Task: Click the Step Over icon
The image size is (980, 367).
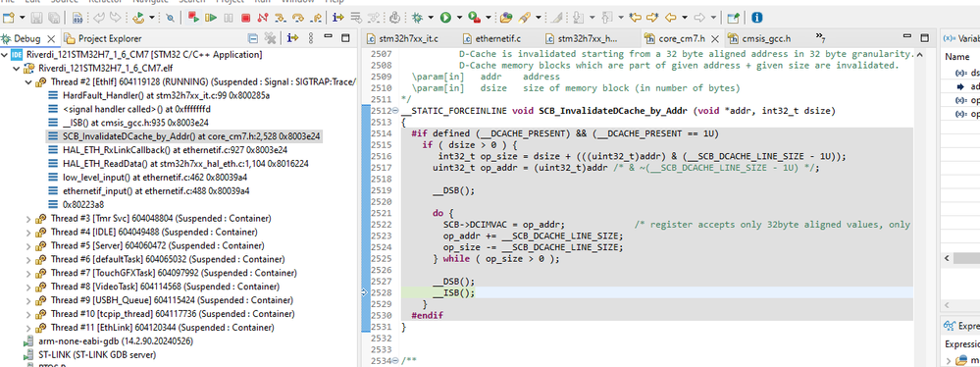Action: pyautogui.click(x=298, y=18)
